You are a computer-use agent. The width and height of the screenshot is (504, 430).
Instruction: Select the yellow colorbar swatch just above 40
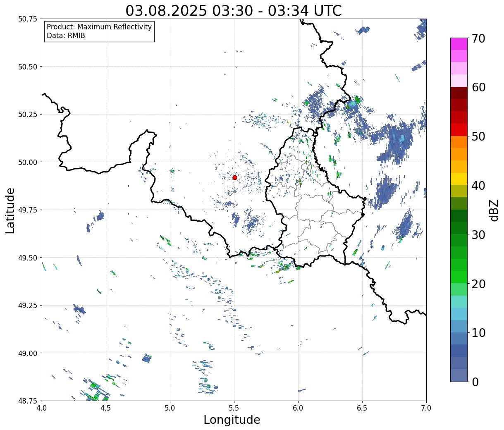point(459,179)
